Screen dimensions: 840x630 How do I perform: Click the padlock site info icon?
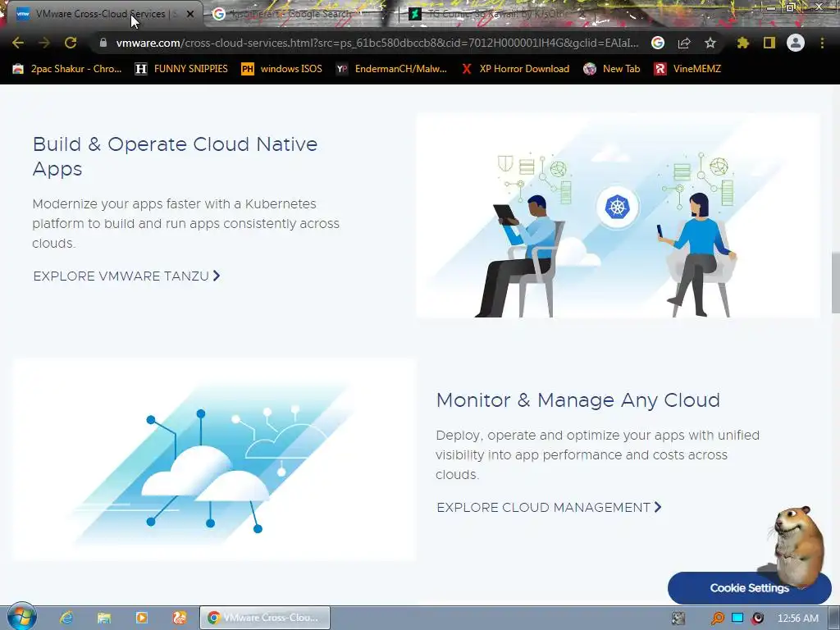(x=103, y=43)
